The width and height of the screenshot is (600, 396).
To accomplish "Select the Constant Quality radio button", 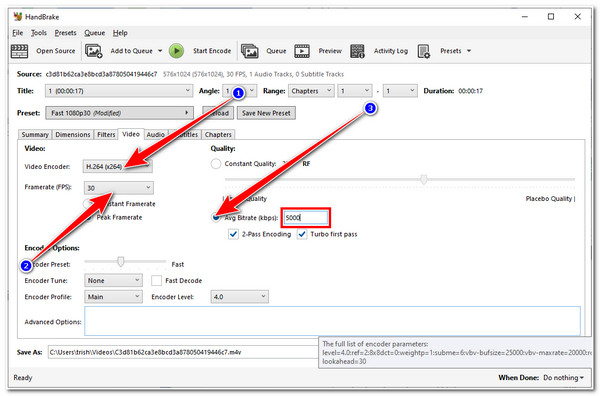I will pos(216,164).
